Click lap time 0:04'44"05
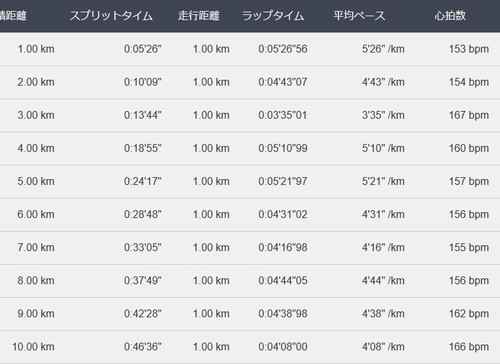Viewport: 500px width, 364px height. [283, 280]
